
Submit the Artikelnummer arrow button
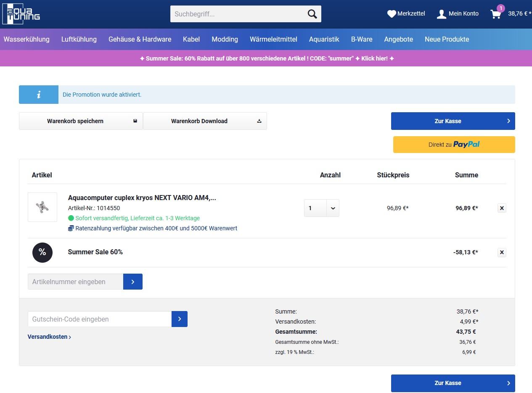coord(133,282)
